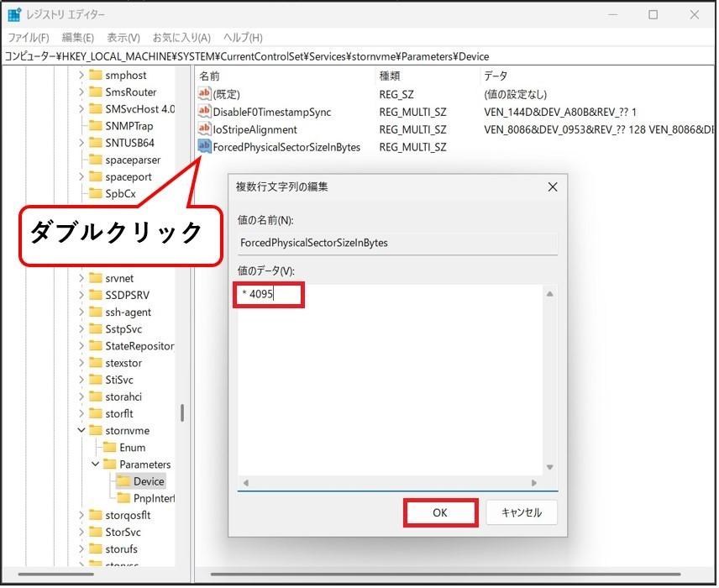The width and height of the screenshot is (719, 588).
Task: Expand the spaceport tree node
Action: pos(81,176)
